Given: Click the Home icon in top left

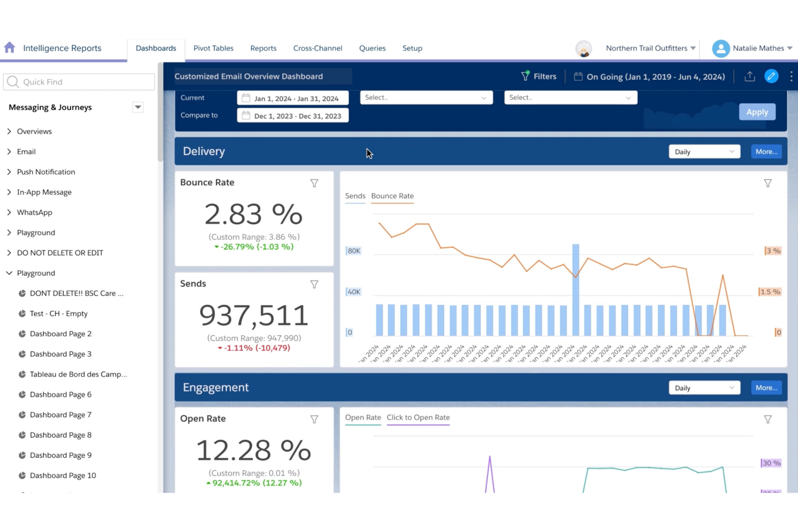Looking at the screenshot, I should (x=9, y=47).
